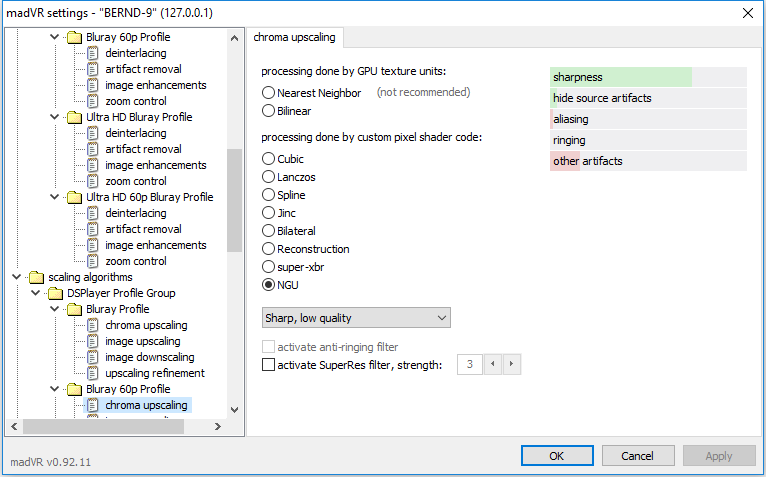The height and width of the screenshot is (477, 766).
Task: Click the madVR v0.92.11 version label
Action: [51, 462]
